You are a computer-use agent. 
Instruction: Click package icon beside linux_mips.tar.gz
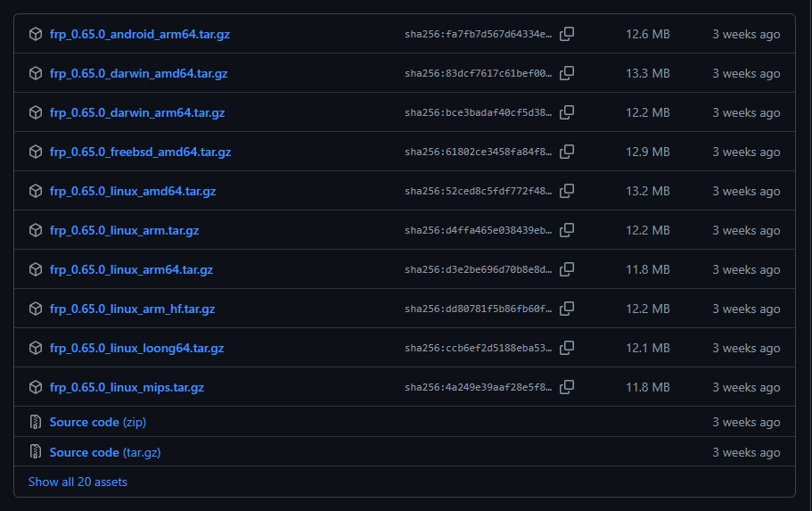click(x=36, y=387)
